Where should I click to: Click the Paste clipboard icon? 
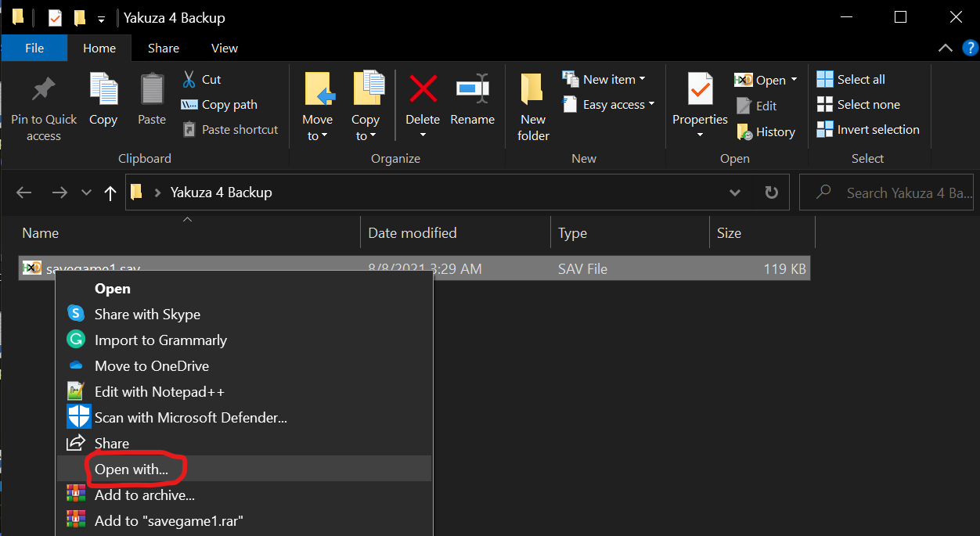[152, 90]
